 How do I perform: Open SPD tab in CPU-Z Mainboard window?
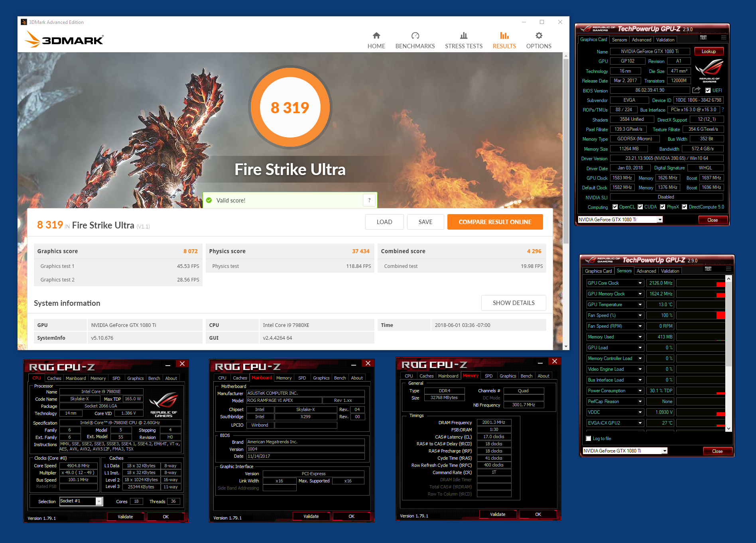[302, 378]
